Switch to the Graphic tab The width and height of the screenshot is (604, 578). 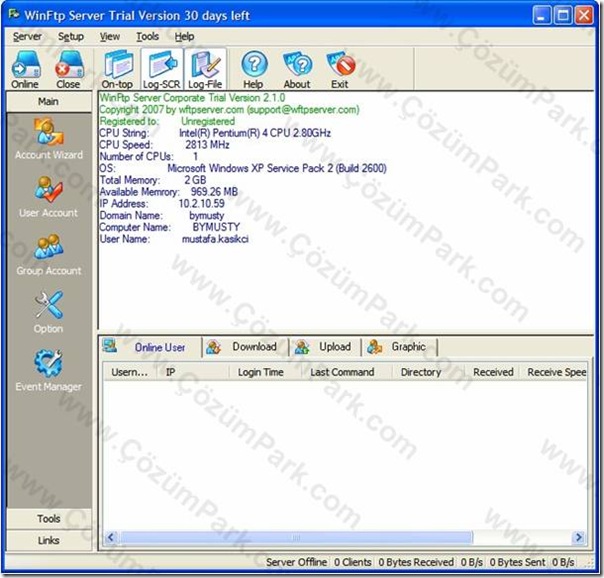point(400,347)
